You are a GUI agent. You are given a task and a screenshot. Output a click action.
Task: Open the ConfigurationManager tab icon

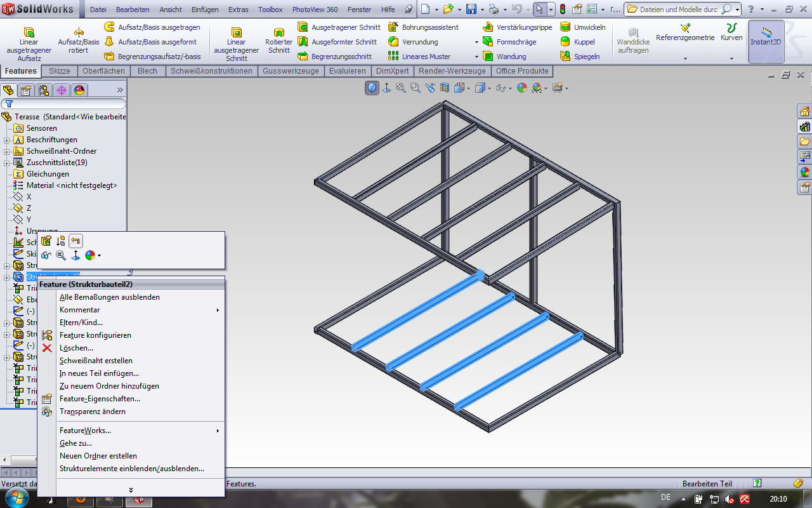tap(44, 90)
